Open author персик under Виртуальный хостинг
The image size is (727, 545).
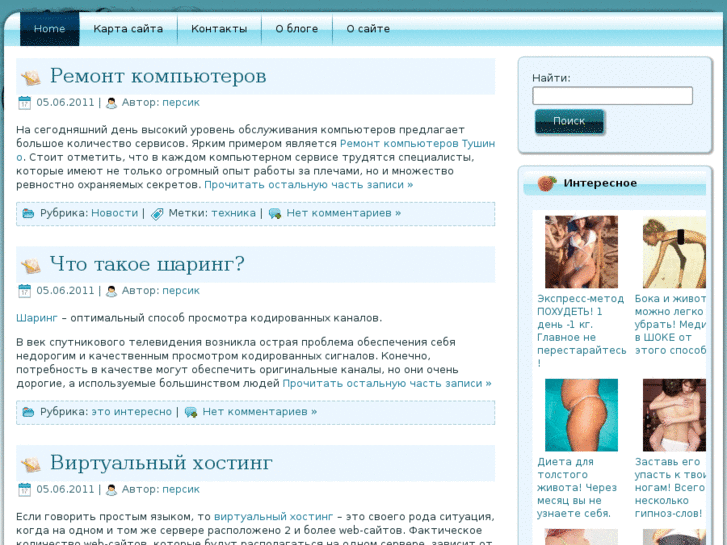pos(181,489)
